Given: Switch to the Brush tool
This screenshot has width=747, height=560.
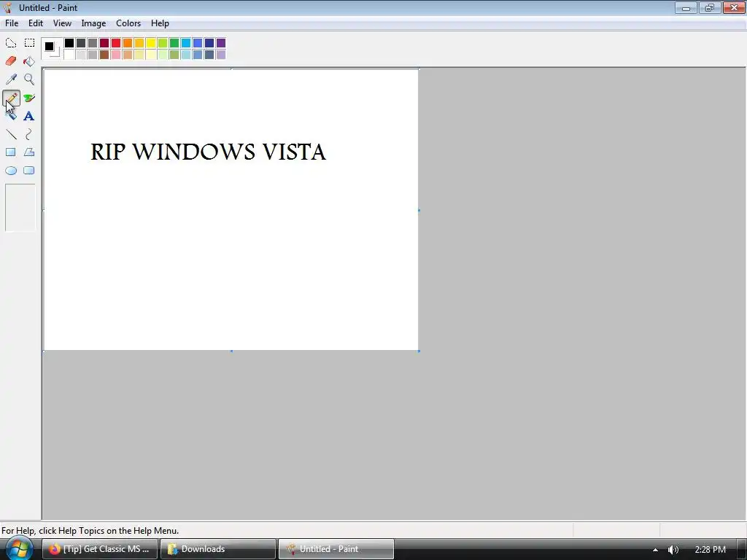Looking at the screenshot, I should 29,98.
